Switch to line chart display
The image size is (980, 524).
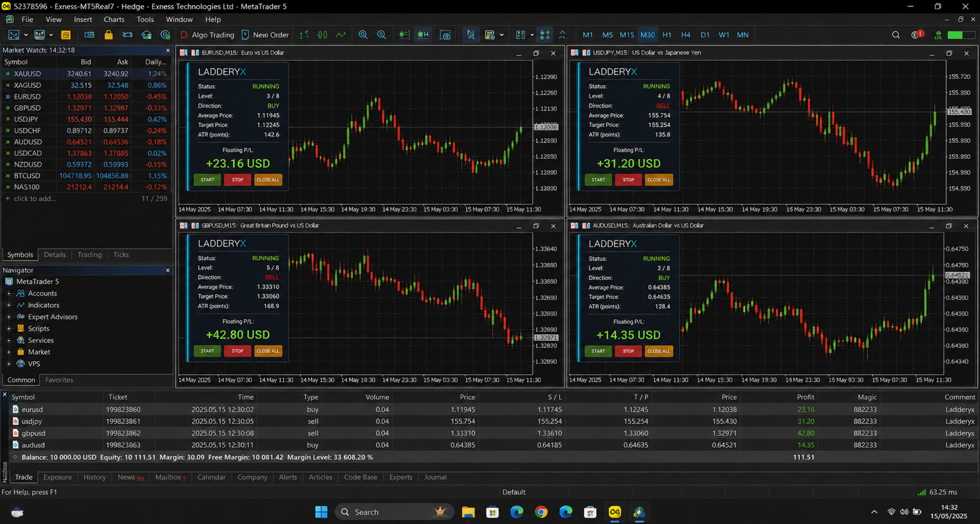341,35
